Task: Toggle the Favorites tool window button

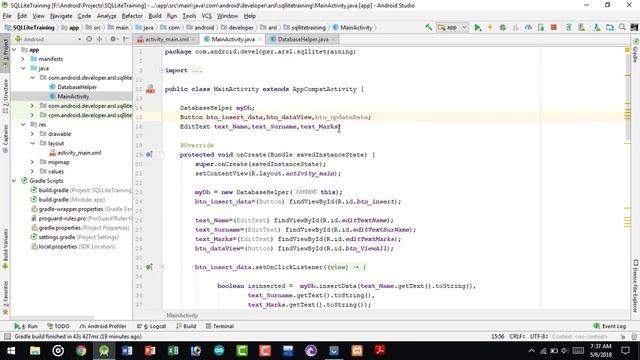Action: pos(5,298)
